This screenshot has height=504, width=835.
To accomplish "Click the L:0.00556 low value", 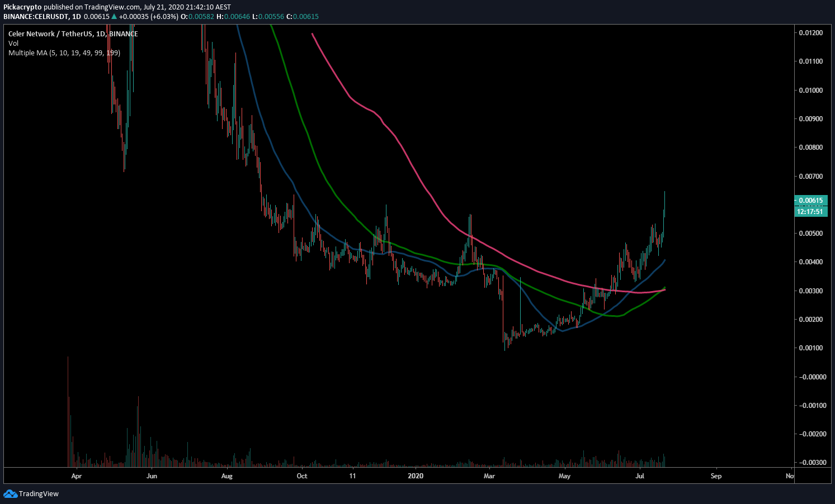I will pos(268,16).
